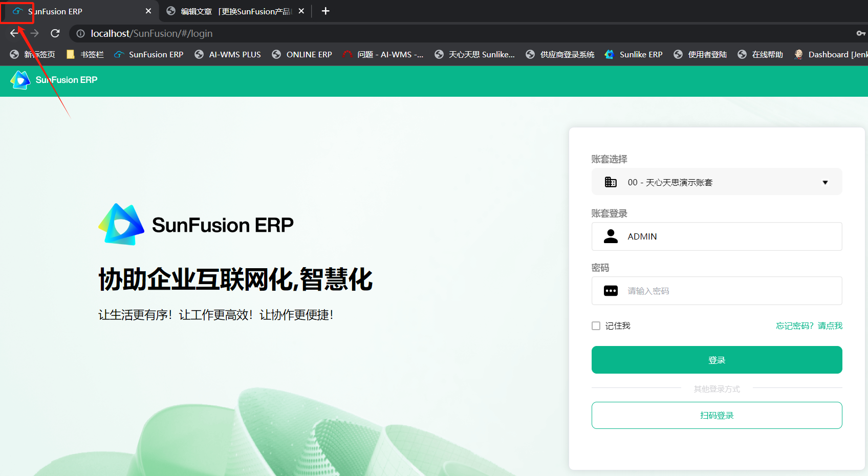Screen dimensions: 868x476
Task: Open the 账套选择 dropdown
Action: click(x=717, y=182)
